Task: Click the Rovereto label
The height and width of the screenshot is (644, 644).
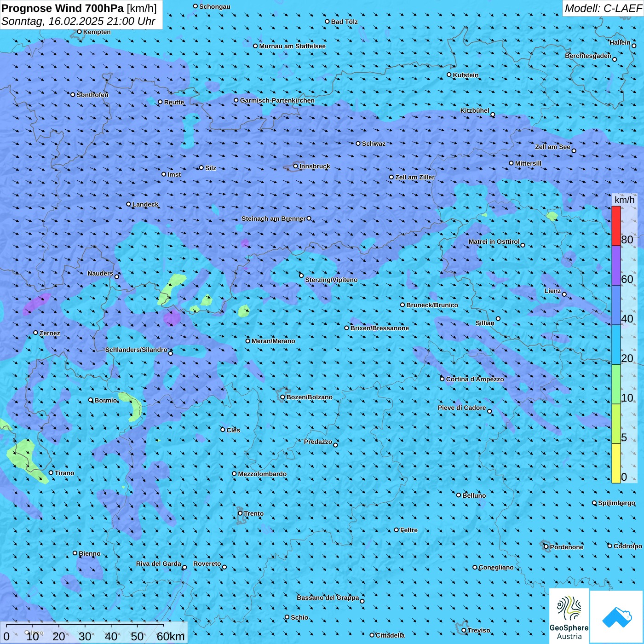Action: click(207, 563)
